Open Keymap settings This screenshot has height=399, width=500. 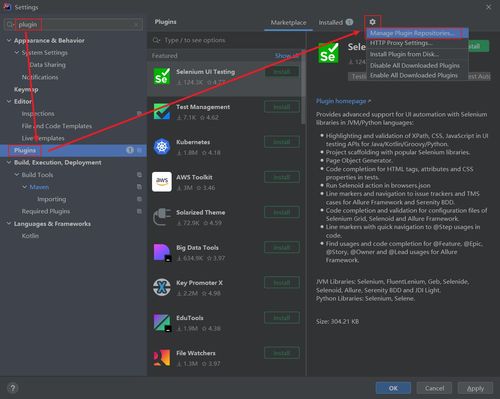click(x=26, y=89)
